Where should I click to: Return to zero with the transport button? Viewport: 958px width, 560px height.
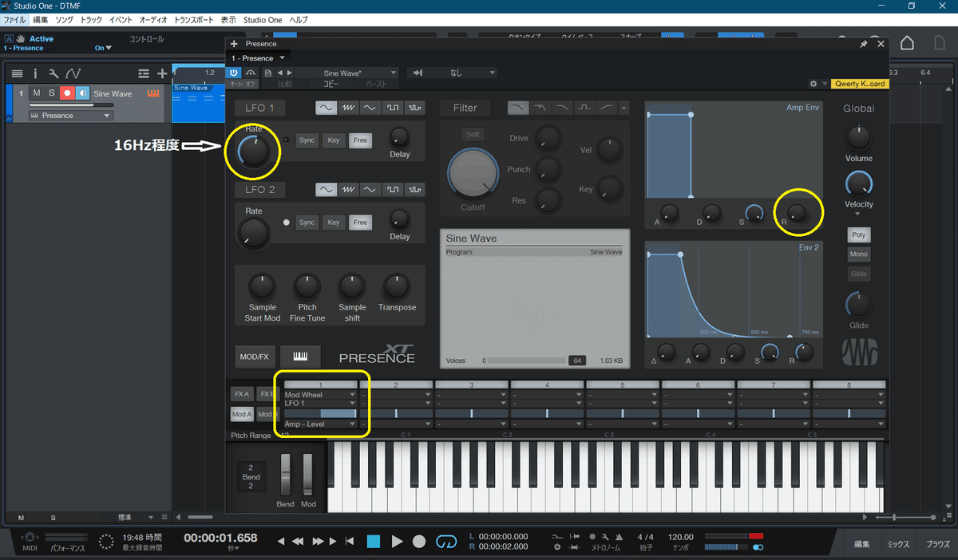[x=350, y=542]
